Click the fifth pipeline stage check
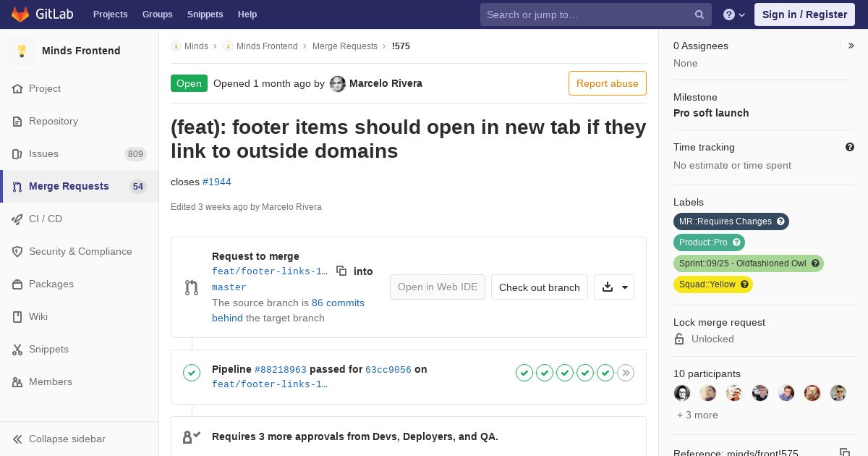The height and width of the screenshot is (456, 868). point(605,373)
